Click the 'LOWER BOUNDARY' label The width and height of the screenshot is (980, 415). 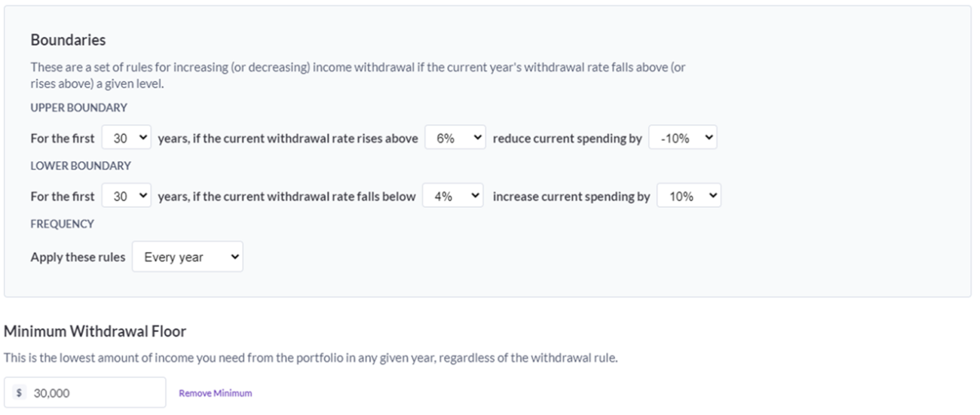pyautogui.click(x=80, y=166)
